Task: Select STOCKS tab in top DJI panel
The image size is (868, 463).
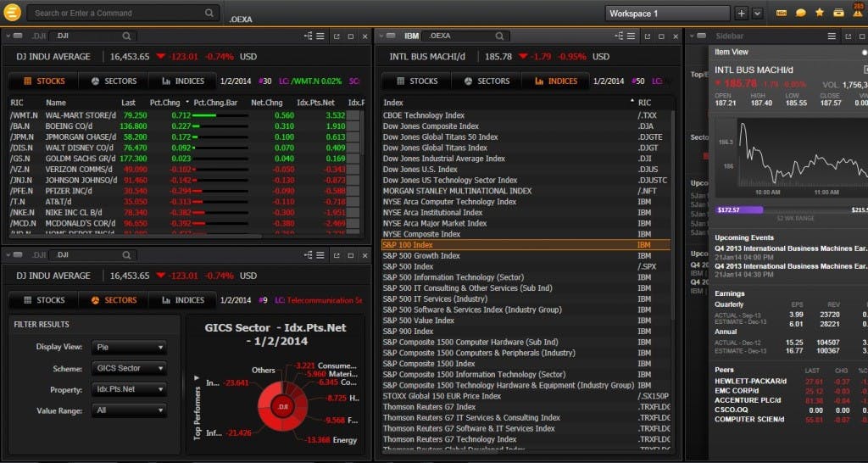Action: [44, 81]
